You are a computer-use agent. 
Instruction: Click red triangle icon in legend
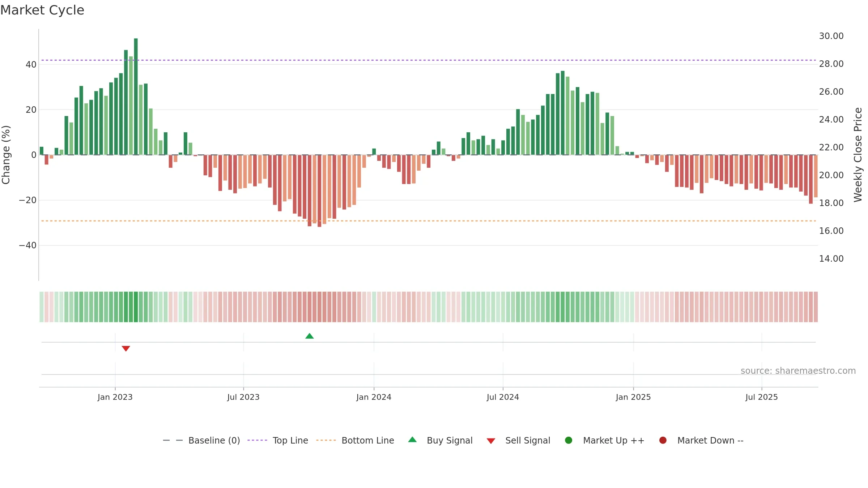pos(491,441)
